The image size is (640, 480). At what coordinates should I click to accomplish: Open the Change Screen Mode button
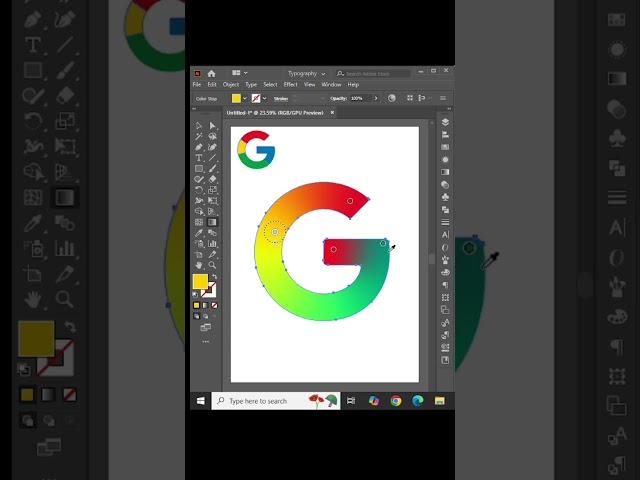coord(206,327)
